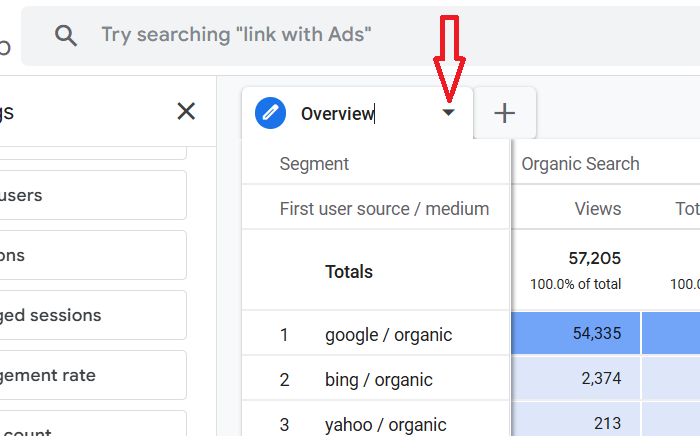Screen dimensions: 700x436
Task: Open the Overview tab dropdown arrow
Action: tap(449, 113)
